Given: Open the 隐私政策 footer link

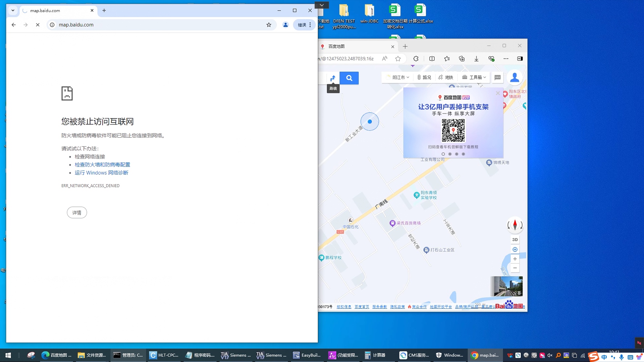Looking at the screenshot, I should click(x=398, y=307).
